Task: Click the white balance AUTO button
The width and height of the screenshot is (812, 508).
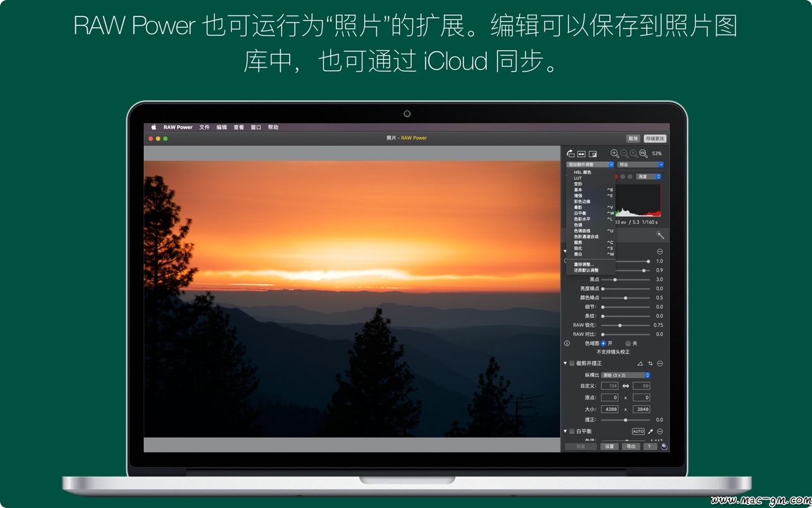Action: tap(638, 432)
